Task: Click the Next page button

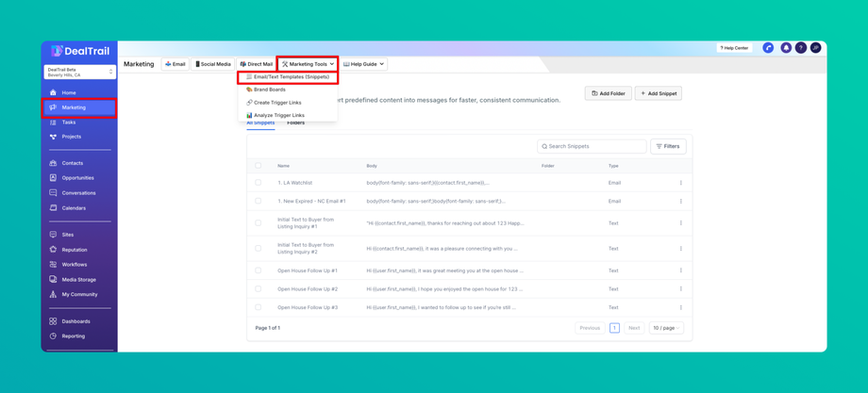Action: [634, 328]
